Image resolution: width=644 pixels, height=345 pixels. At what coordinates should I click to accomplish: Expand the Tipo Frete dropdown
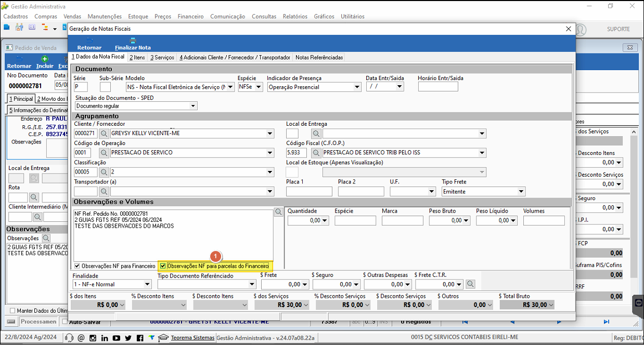[522, 192]
